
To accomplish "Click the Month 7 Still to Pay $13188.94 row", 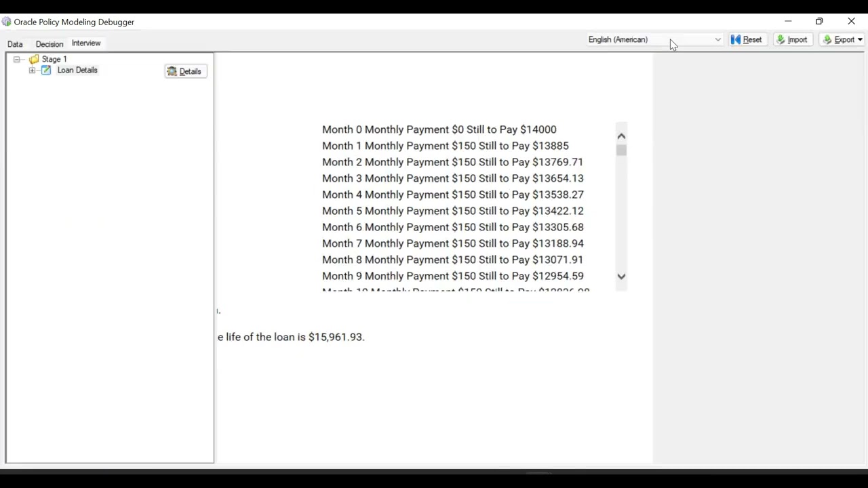I will pos(453,243).
